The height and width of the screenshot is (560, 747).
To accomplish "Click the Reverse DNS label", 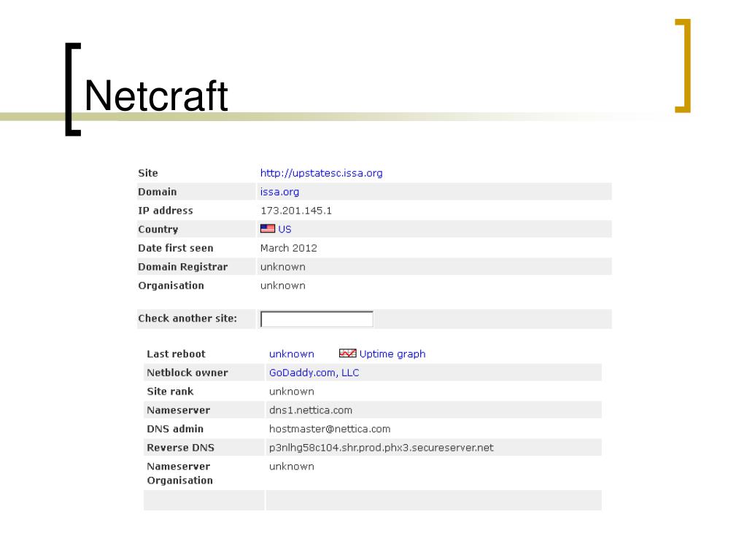I will click(x=181, y=448).
